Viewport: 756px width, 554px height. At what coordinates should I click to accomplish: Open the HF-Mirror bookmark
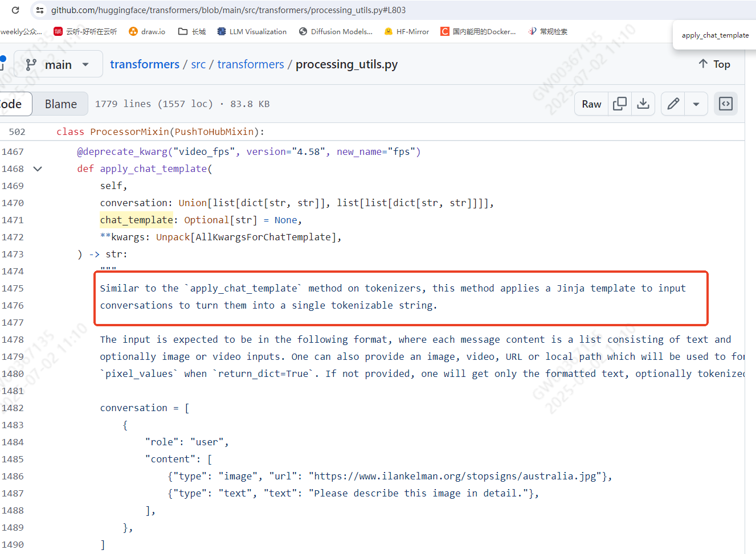(407, 31)
